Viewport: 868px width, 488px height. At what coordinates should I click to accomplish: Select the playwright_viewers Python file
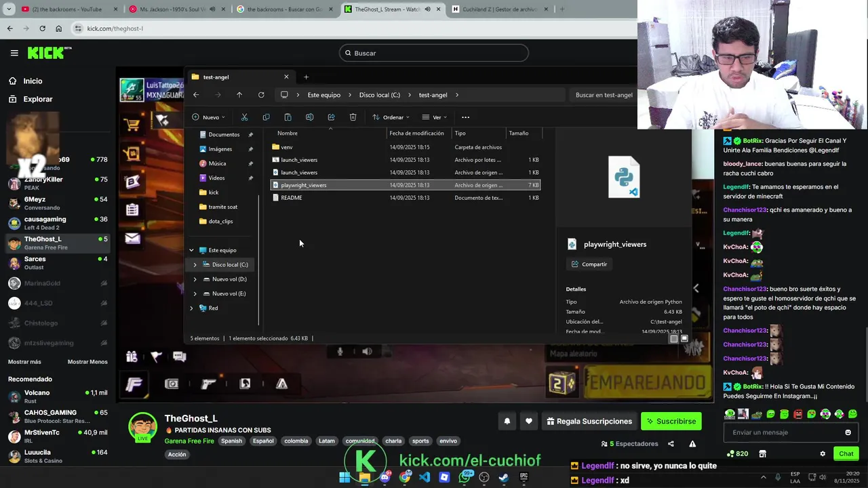(406, 185)
